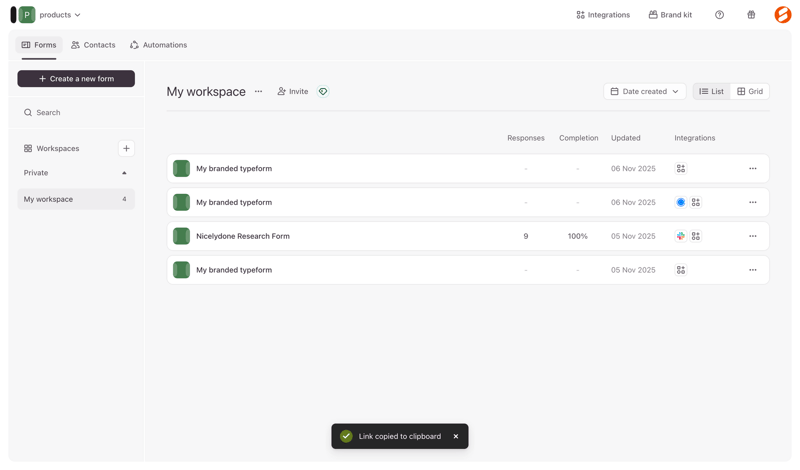The height and width of the screenshot is (470, 800).
Task: Click the 100% completion value
Action: click(x=578, y=236)
